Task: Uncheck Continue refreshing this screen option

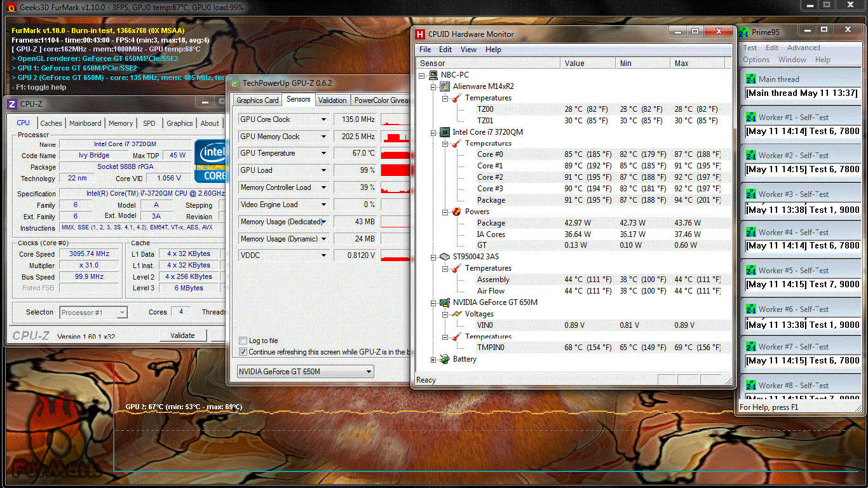Action: (243, 352)
